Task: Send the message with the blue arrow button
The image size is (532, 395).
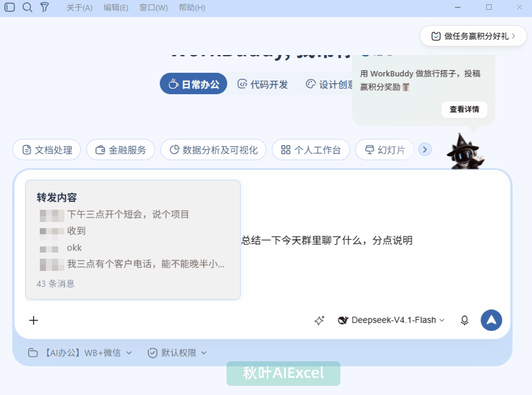Action: point(491,320)
